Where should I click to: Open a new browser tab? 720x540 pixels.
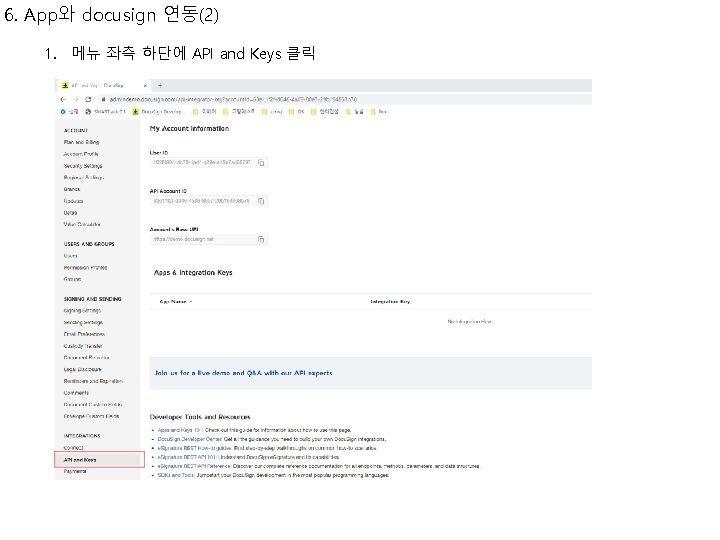[160, 85]
